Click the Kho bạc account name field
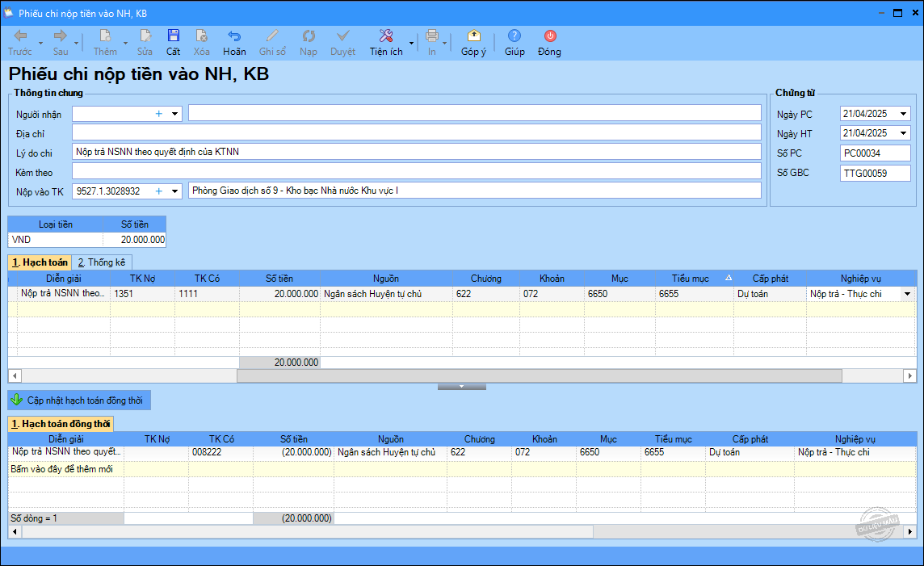The width and height of the screenshot is (924, 566). coord(474,191)
